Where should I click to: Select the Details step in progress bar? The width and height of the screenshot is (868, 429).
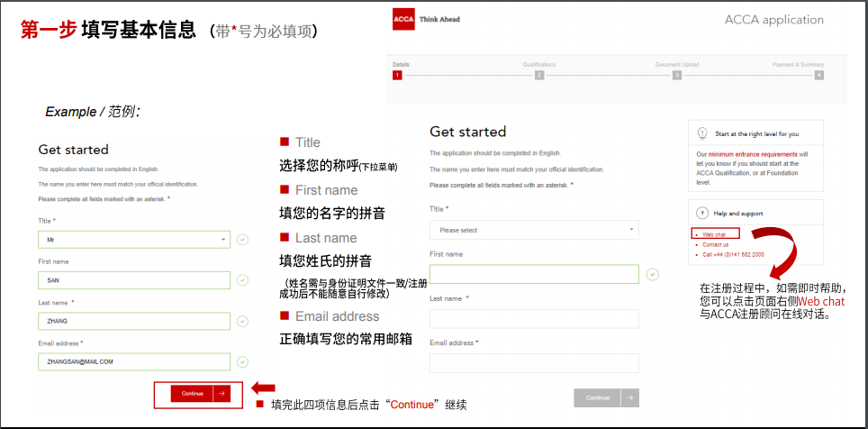(397, 76)
